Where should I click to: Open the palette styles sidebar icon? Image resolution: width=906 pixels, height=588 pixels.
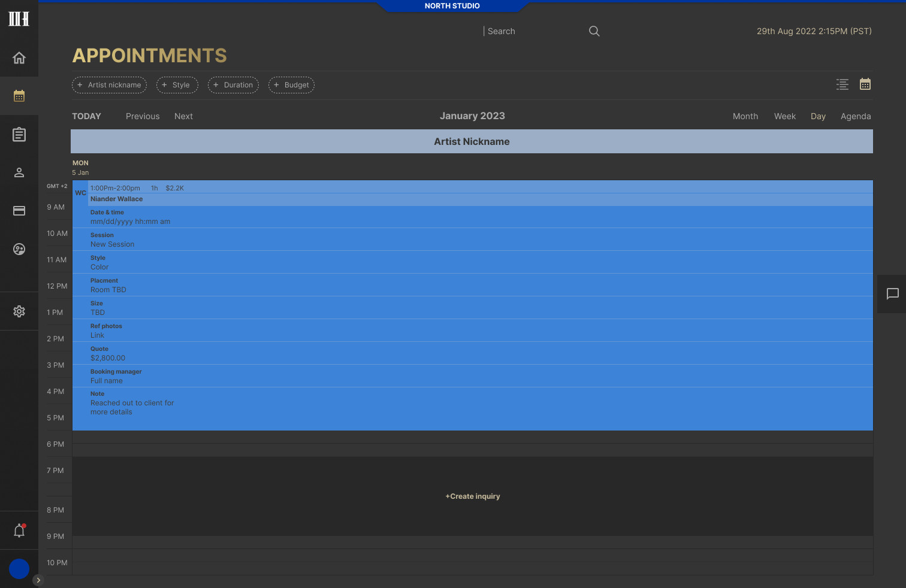coord(19,249)
